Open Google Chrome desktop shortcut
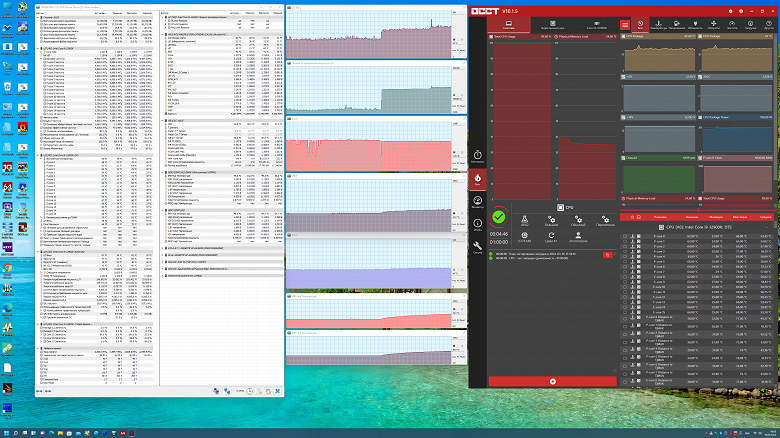This screenshot has height=438, width=780. tap(7, 270)
